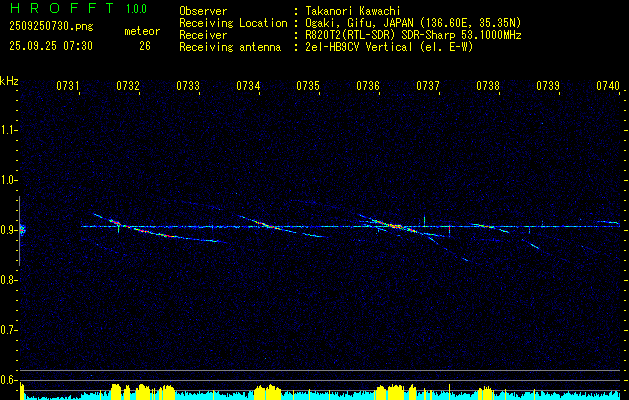This screenshot has width=629, height=400.
Task: Click the 1.1 frequency axis label
Action: click(7, 130)
